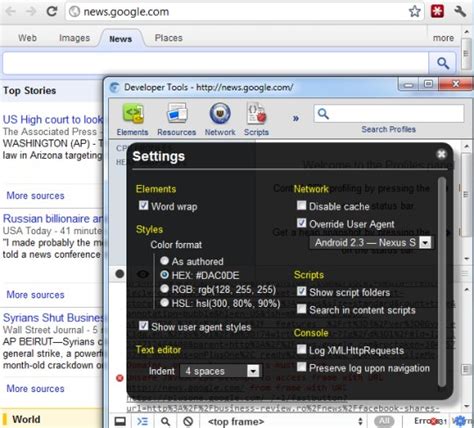Clear console with the circle-slash icon
Viewport: 474px width, 428px height.
point(188,421)
